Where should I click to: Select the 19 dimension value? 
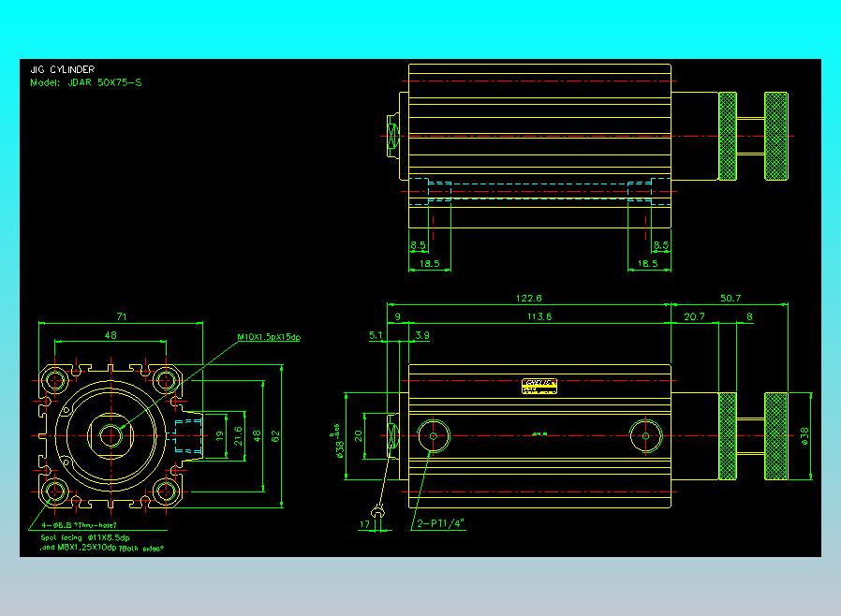tap(219, 436)
